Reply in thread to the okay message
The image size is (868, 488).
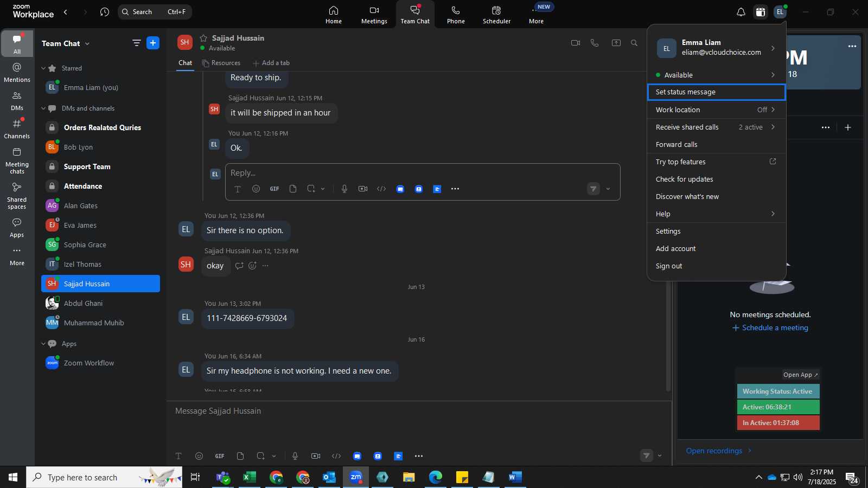pos(239,266)
